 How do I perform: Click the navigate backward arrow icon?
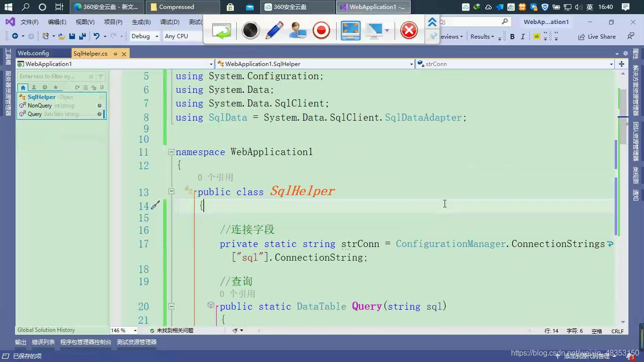[x=15, y=36]
